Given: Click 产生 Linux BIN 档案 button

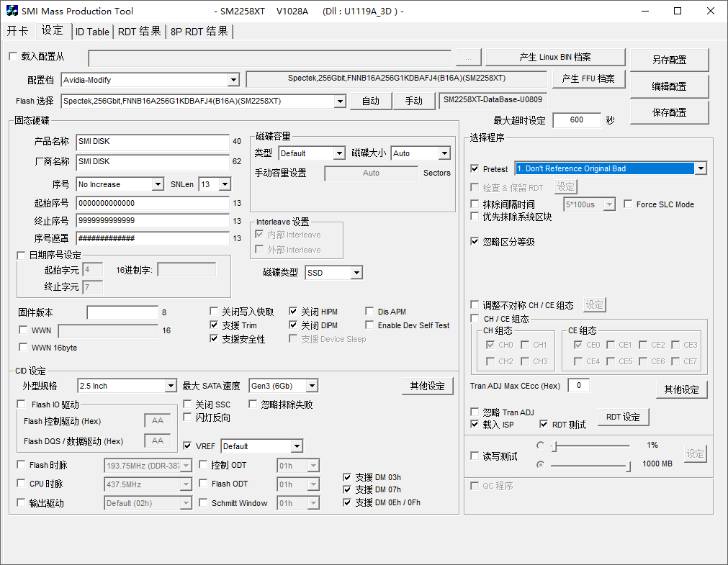Looking at the screenshot, I should coord(554,58).
